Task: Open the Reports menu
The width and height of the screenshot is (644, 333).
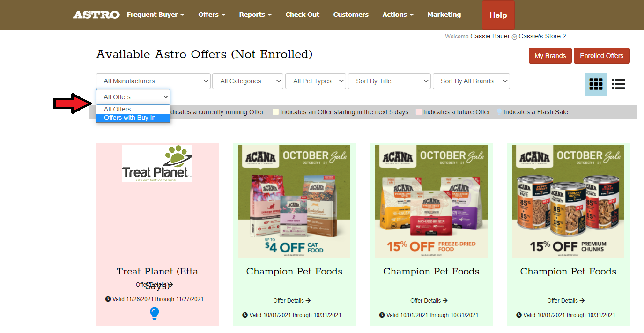Action: [255, 15]
